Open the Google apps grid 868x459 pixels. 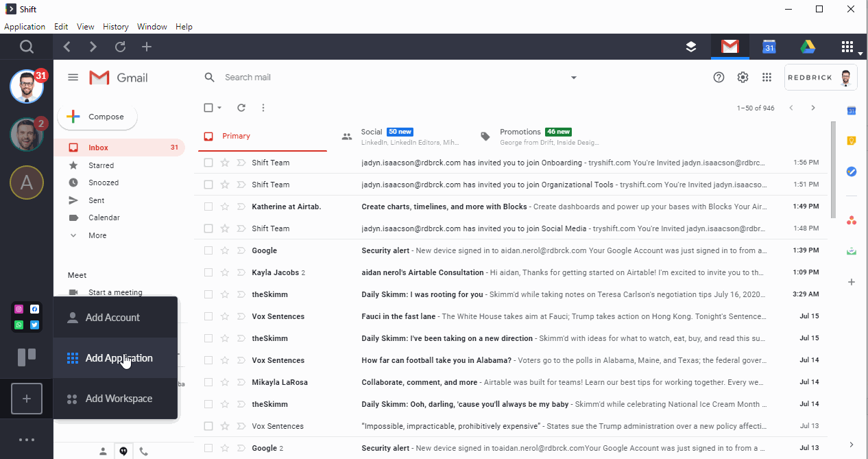click(767, 78)
